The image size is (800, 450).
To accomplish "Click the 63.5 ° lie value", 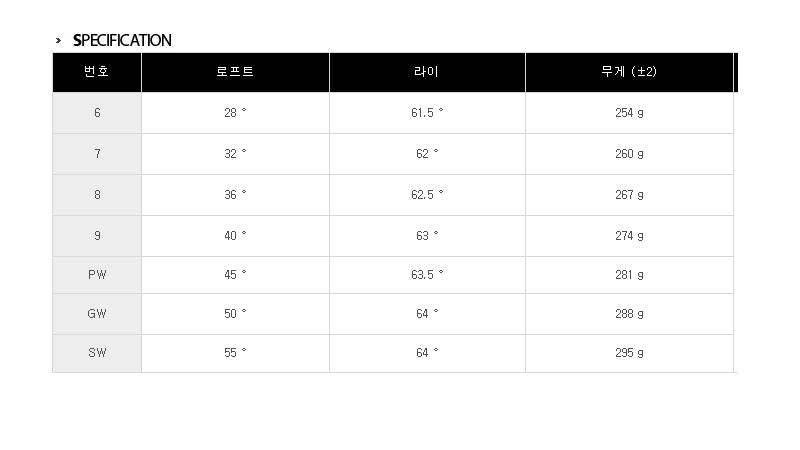I will tap(427, 274).
